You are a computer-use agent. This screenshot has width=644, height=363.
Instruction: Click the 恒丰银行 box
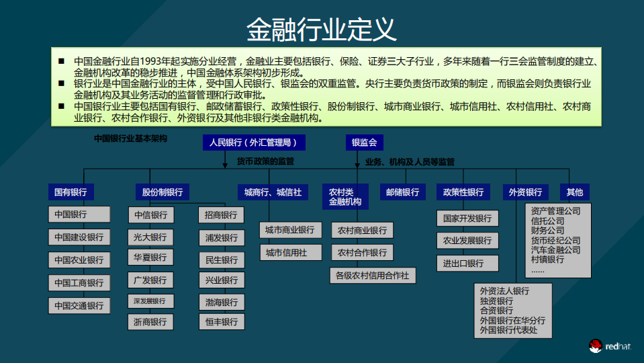click(x=222, y=322)
